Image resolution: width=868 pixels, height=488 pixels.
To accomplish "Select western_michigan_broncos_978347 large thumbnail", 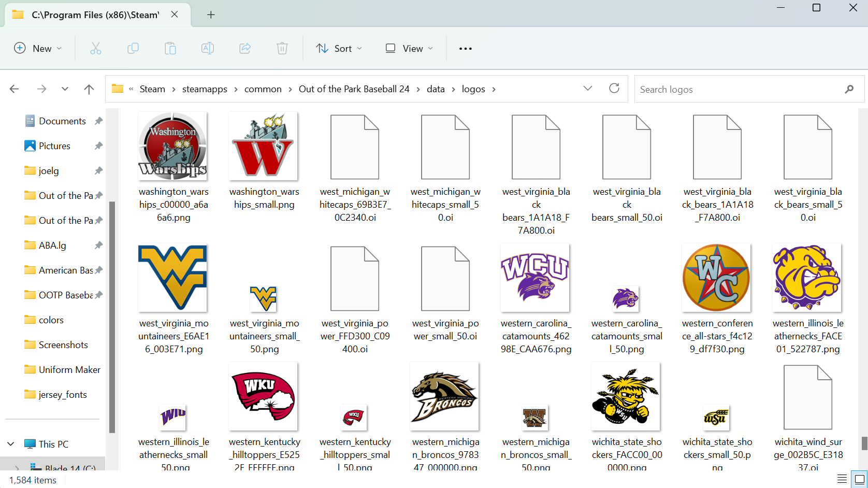I will click(445, 396).
